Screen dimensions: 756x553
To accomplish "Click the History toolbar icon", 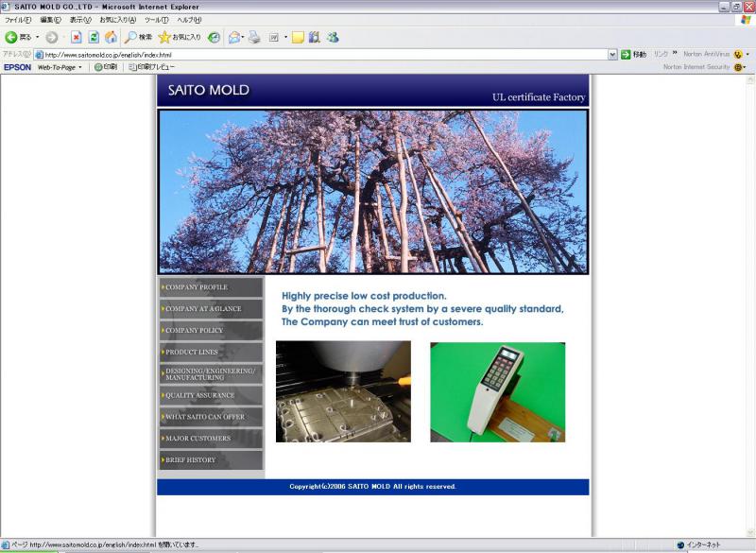I will 215,37.
